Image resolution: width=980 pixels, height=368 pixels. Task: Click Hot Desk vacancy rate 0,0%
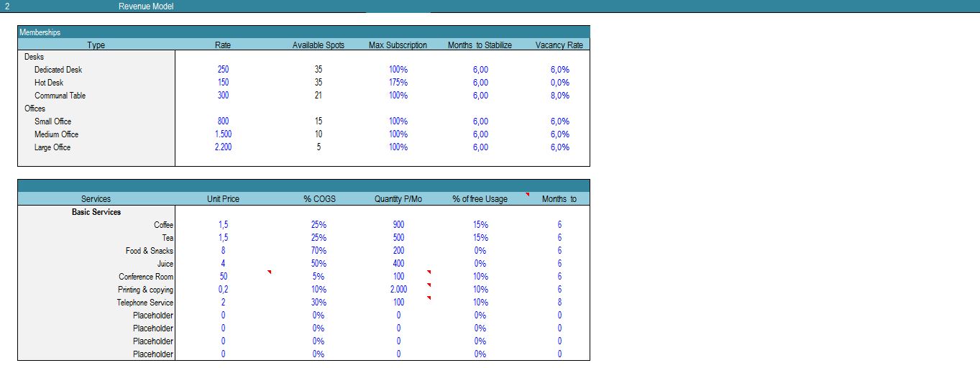[559, 83]
